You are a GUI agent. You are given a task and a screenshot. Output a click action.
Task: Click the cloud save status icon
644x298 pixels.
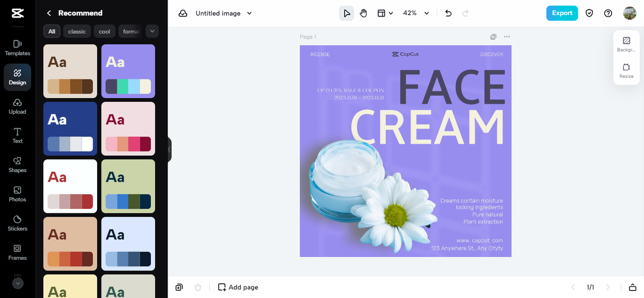(183, 13)
